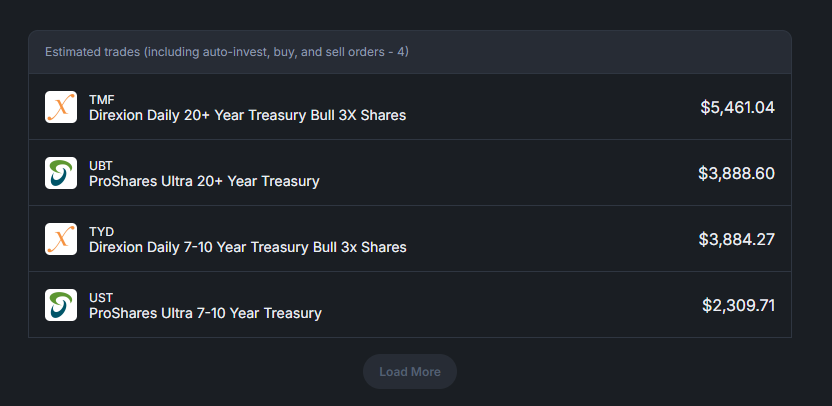Click the Estimated trades header text
The height and width of the screenshot is (406, 832).
(x=227, y=52)
